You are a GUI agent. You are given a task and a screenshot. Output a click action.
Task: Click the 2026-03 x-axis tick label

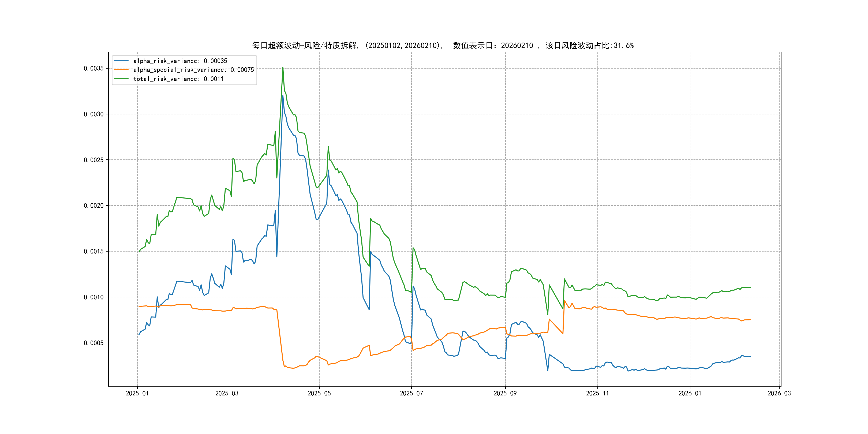(779, 393)
